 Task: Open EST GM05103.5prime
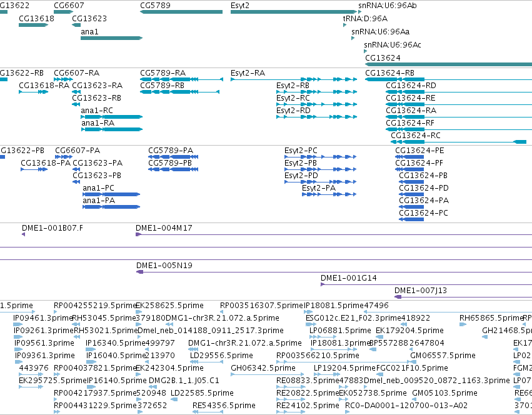click(445, 393)
